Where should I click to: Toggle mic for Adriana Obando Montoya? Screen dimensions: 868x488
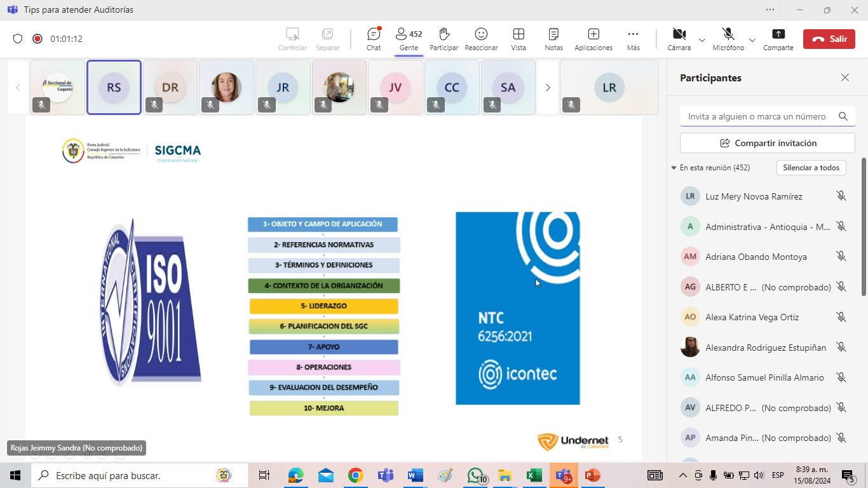(841, 257)
